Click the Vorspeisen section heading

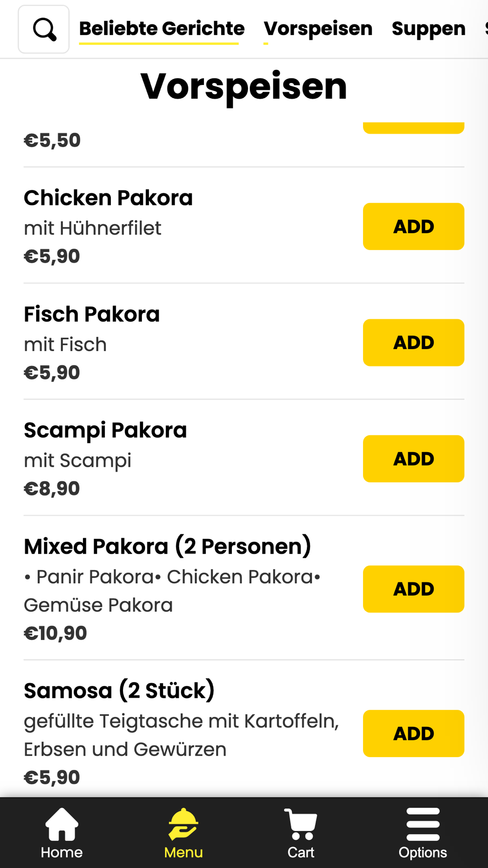click(244, 86)
